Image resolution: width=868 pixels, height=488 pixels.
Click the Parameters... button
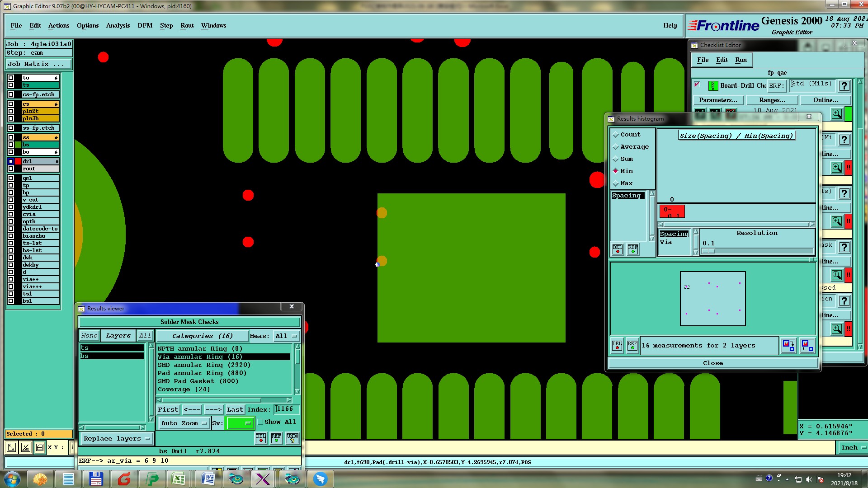718,100
